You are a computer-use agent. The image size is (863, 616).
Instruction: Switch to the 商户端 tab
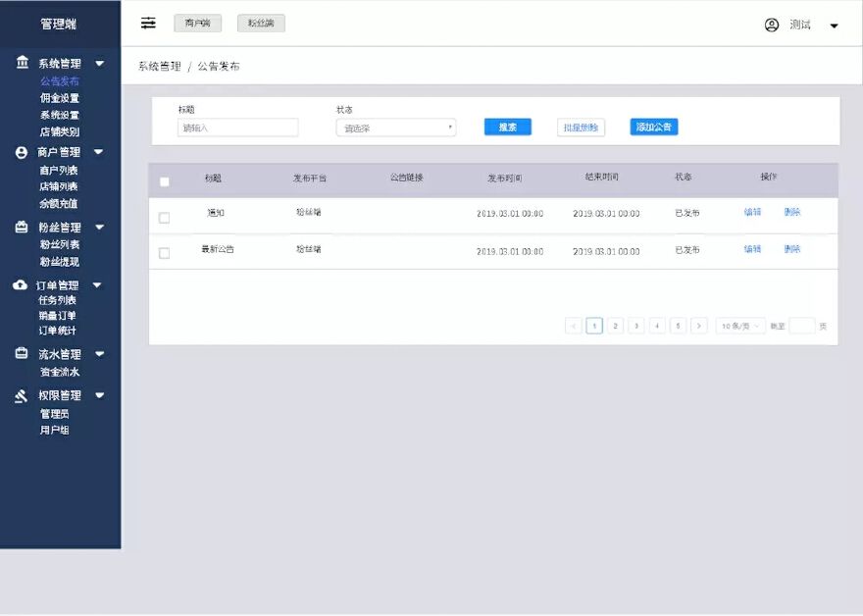(197, 23)
